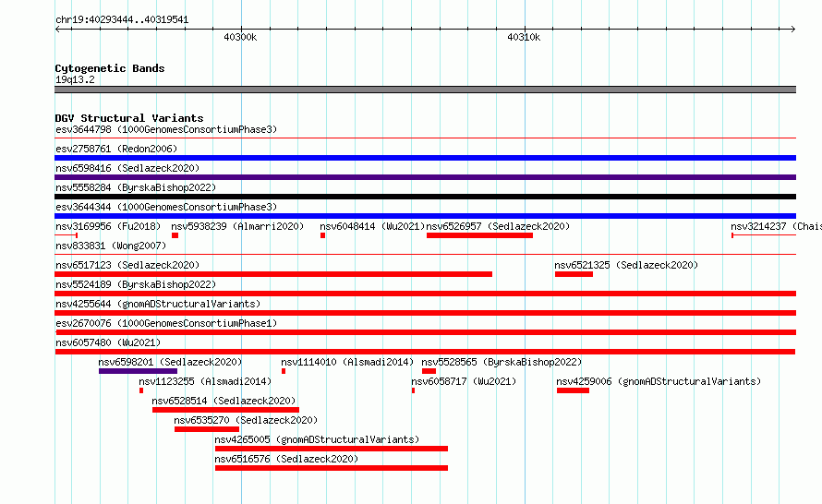Select the red nsv6535270 variant bar
The image size is (822, 504).
point(207,429)
